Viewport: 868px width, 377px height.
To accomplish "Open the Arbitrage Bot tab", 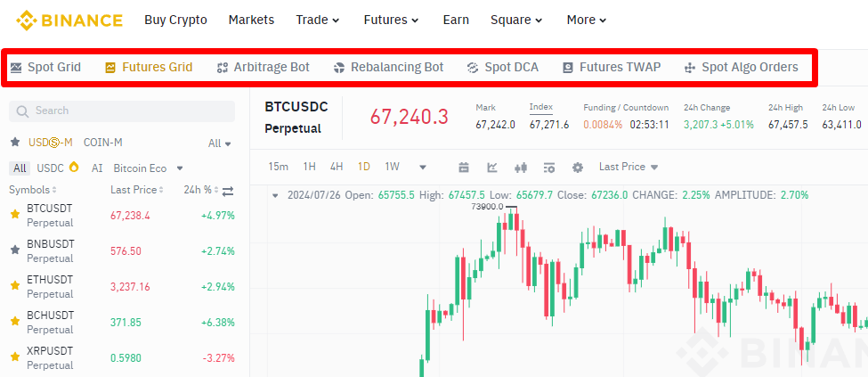I will (264, 67).
